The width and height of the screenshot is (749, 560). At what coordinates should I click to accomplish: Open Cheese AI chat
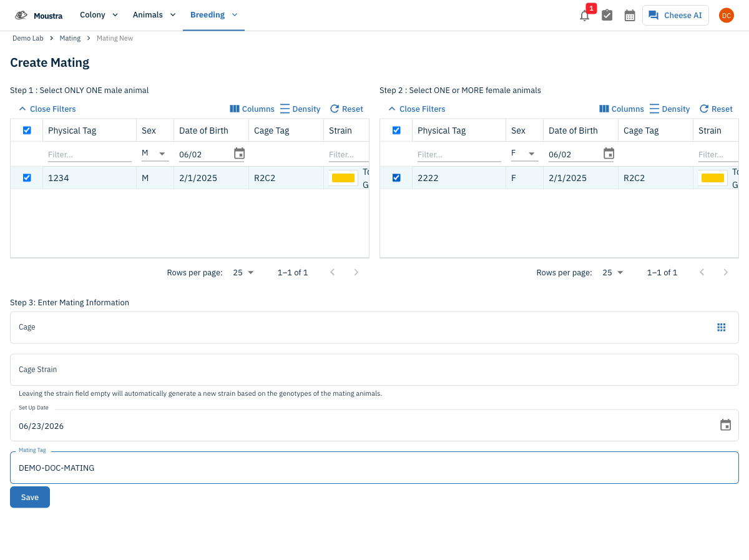[675, 16]
